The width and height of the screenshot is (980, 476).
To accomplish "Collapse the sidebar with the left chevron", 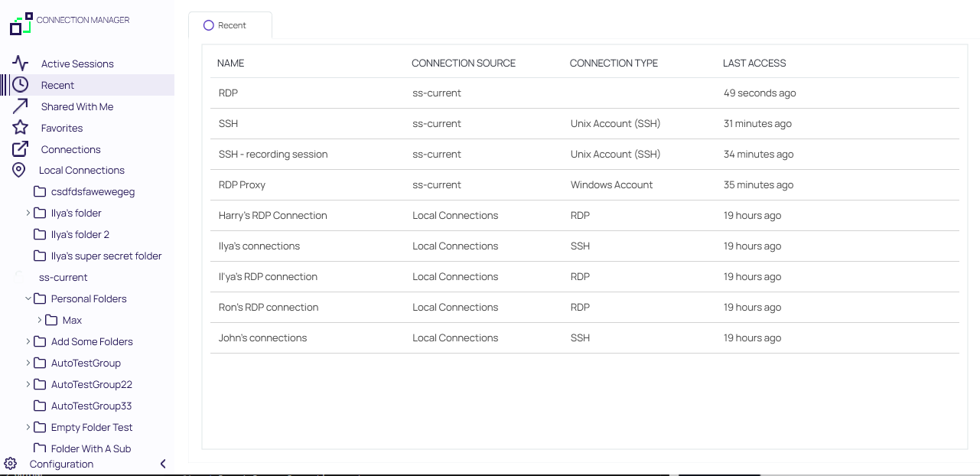I will 163,464.
